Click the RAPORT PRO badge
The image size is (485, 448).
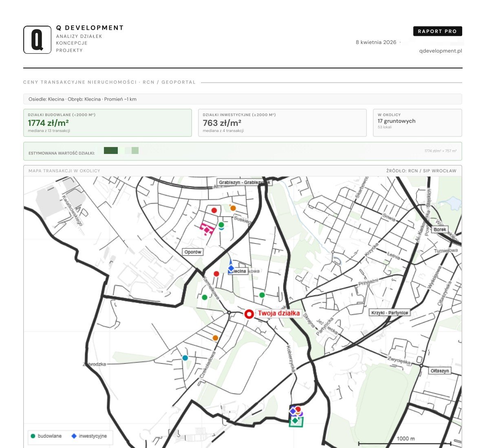pos(437,31)
